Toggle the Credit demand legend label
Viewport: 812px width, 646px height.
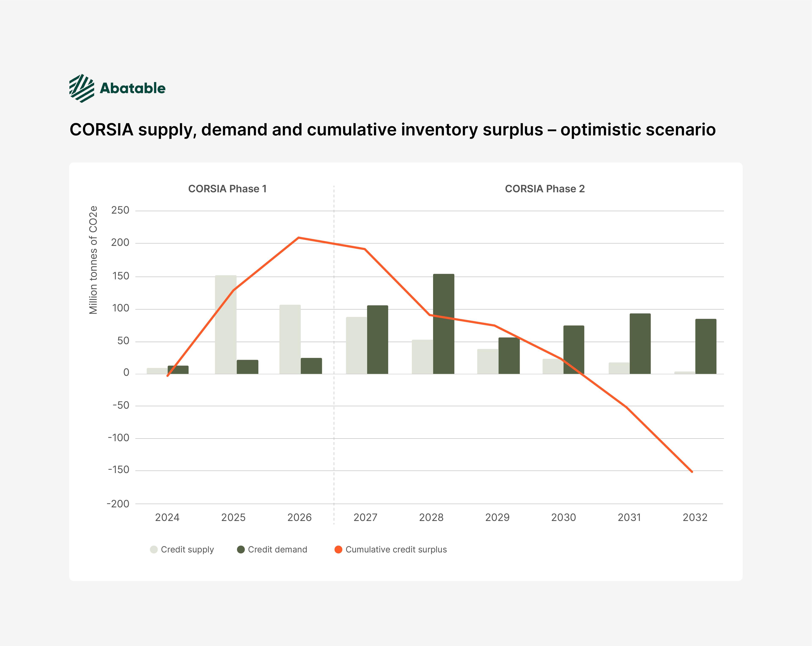click(278, 550)
